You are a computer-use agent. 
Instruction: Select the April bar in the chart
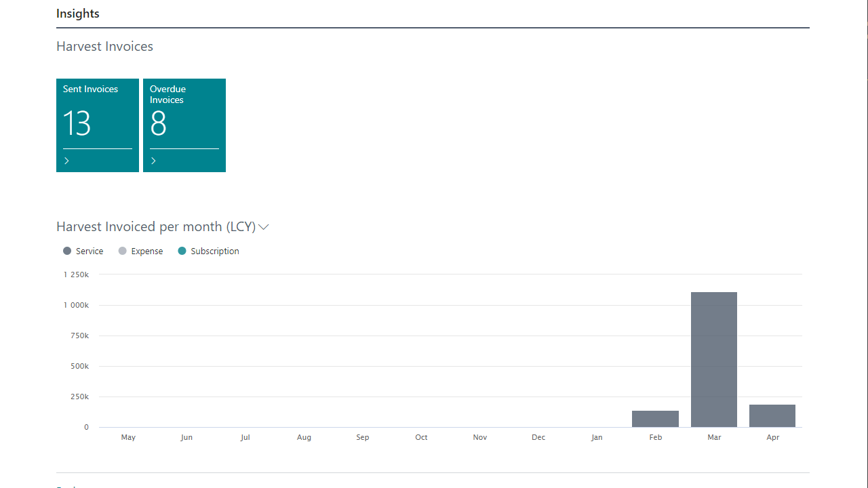point(772,415)
